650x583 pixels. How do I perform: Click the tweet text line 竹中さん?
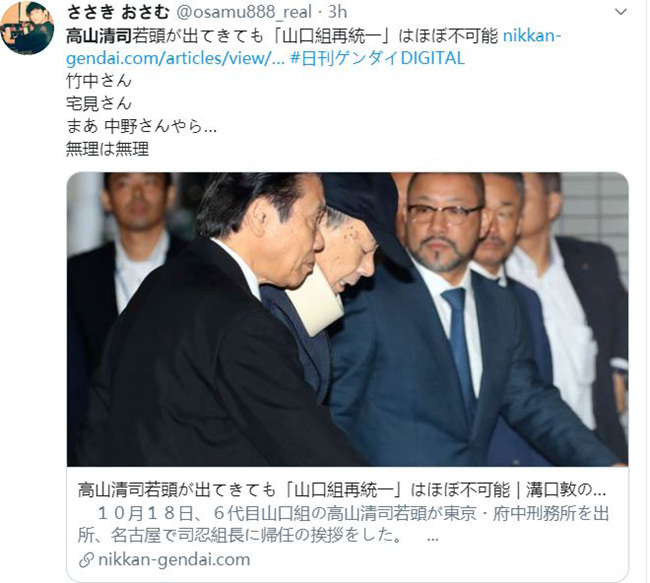99,81
